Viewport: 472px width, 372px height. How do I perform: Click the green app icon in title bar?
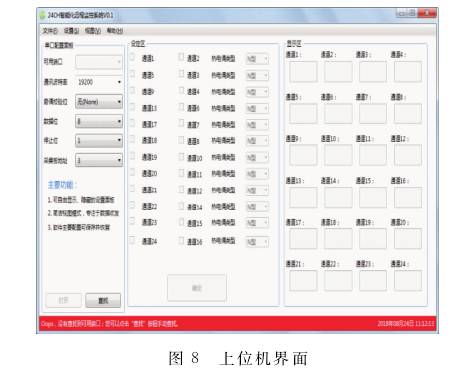[x=42, y=15]
